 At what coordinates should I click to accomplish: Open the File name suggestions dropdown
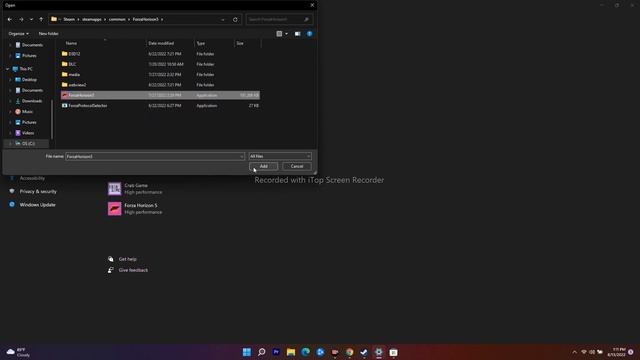[x=242, y=156]
